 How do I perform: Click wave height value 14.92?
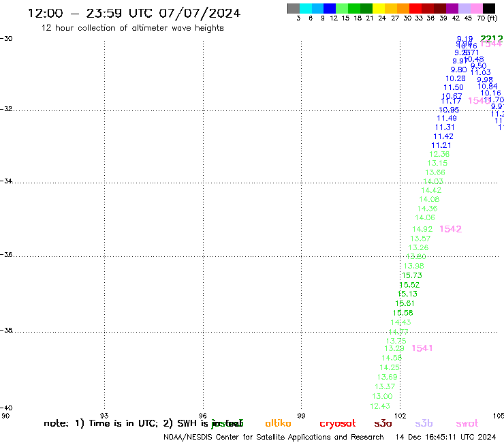click(422, 229)
